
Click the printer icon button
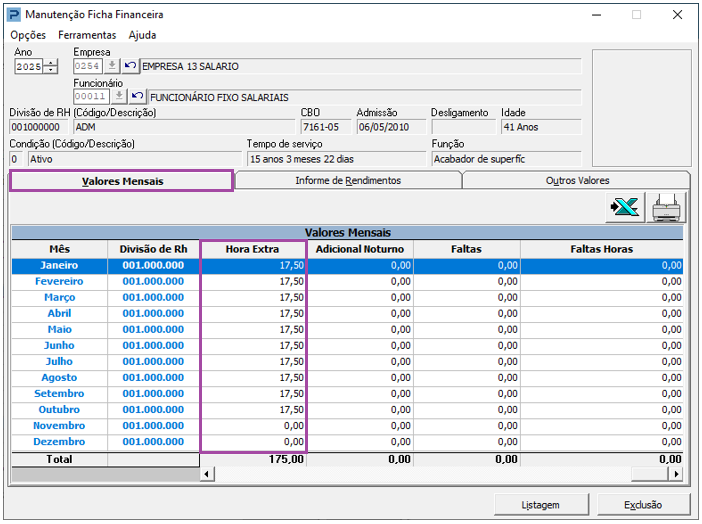(666, 207)
